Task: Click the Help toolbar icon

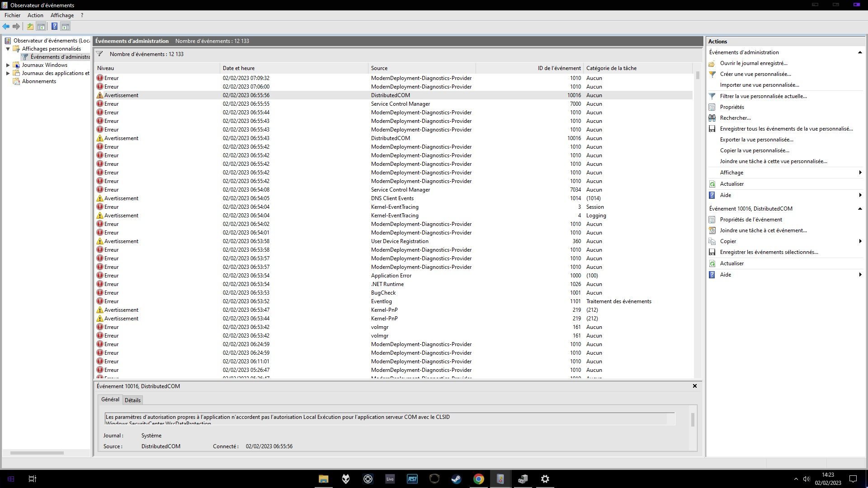Action: click(54, 27)
